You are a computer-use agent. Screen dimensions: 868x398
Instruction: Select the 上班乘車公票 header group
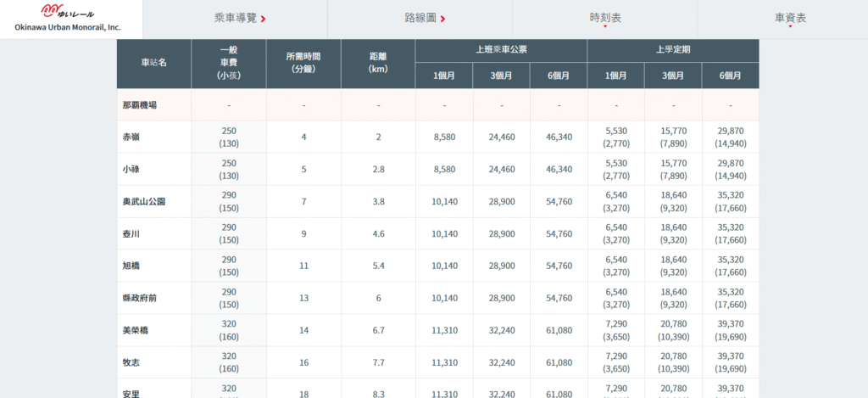coord(501,50)
